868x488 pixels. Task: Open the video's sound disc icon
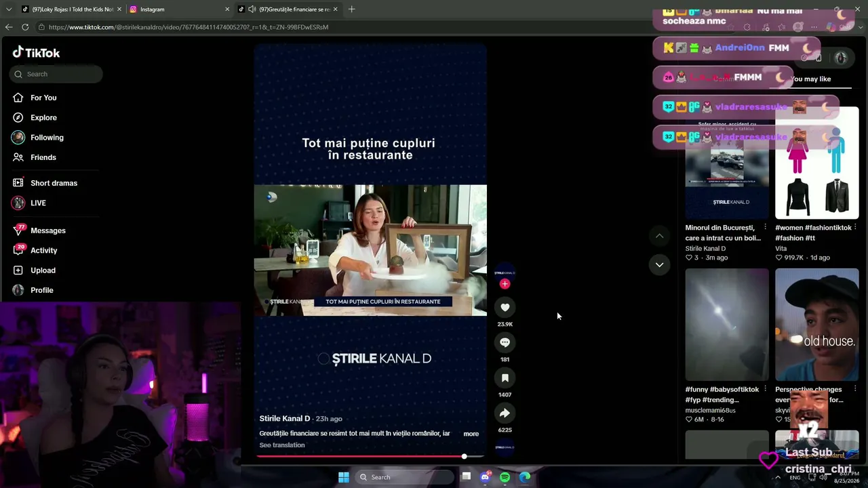505,447
